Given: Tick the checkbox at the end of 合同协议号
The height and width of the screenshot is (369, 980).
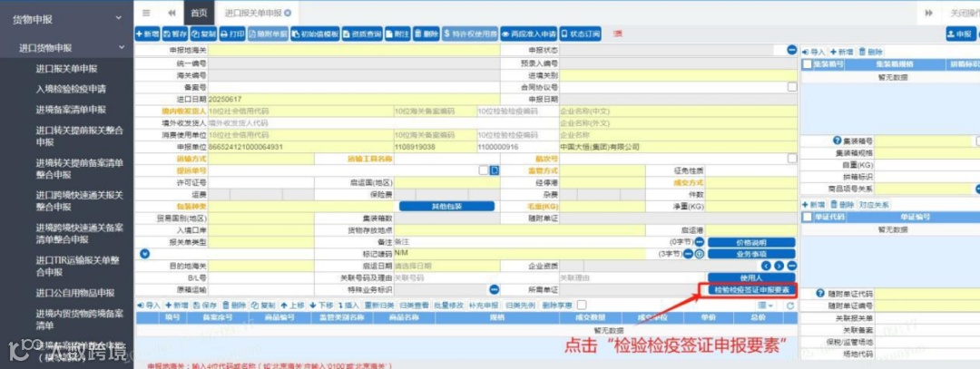Looking at the screenshot, I should (792, 87).
